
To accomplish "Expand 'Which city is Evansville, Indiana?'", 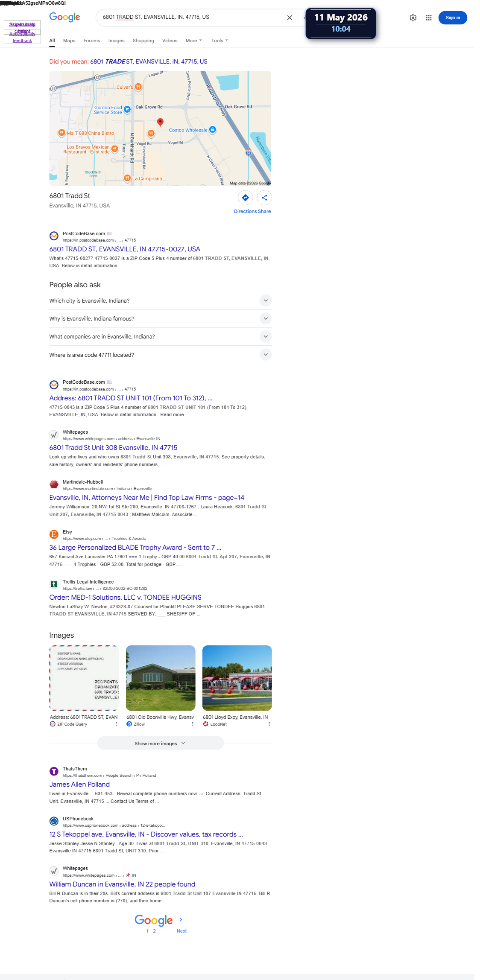I will tap(160, 300).
